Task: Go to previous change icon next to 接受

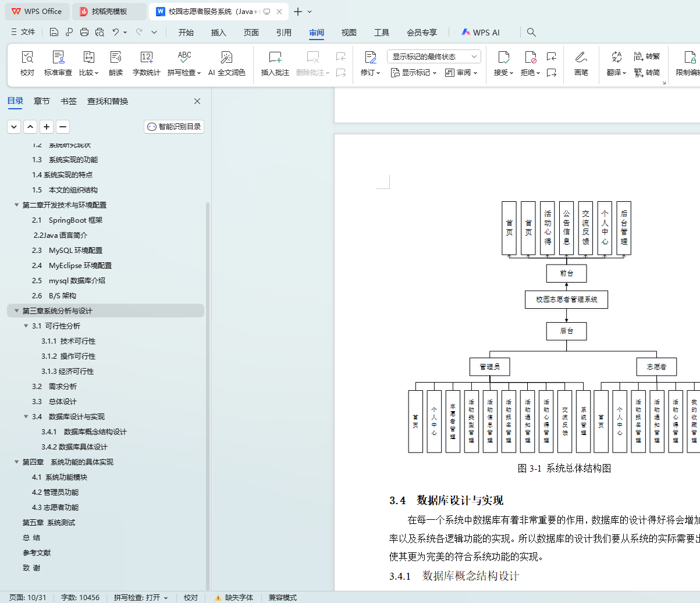Action: (552, 56)
